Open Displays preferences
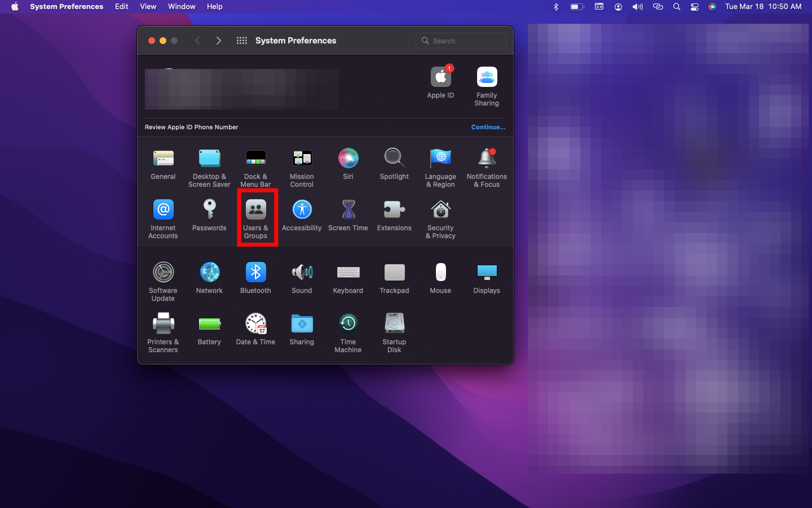 487,278
